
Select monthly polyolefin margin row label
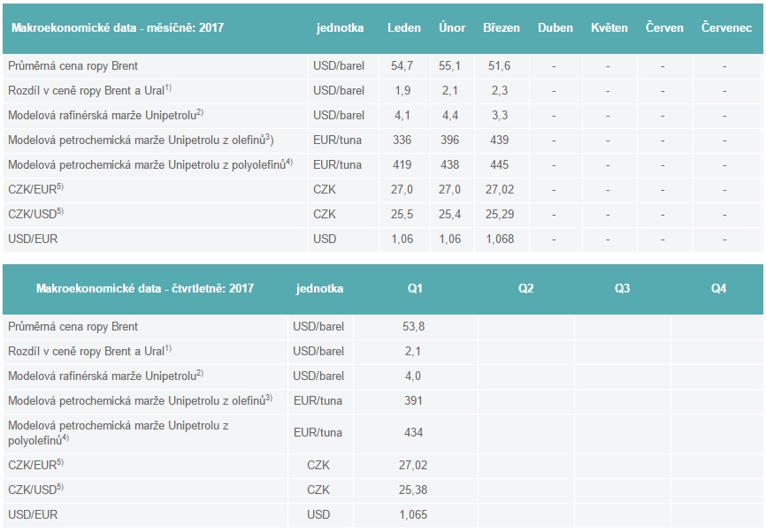[x=150, y=164]
